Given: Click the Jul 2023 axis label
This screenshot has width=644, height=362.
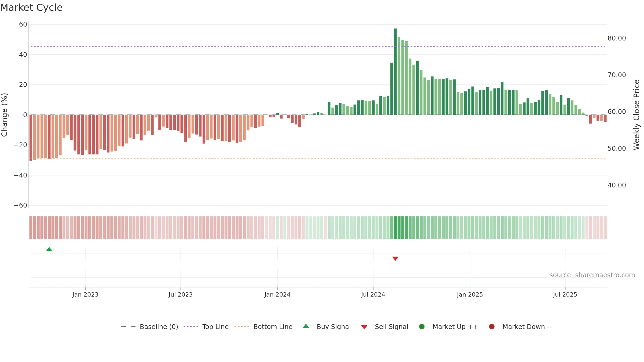Looking at the screenshot, I should 181,295.
